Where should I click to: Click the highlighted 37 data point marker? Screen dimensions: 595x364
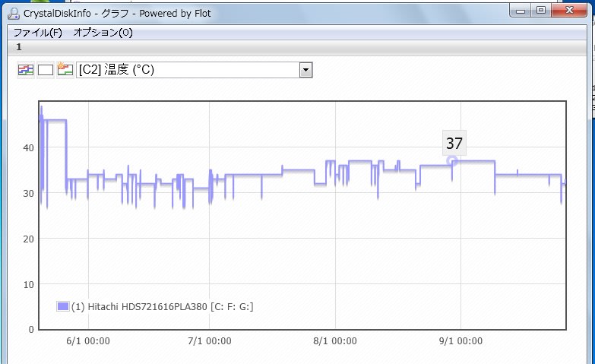pyautogui.click(x=451, y=161)
